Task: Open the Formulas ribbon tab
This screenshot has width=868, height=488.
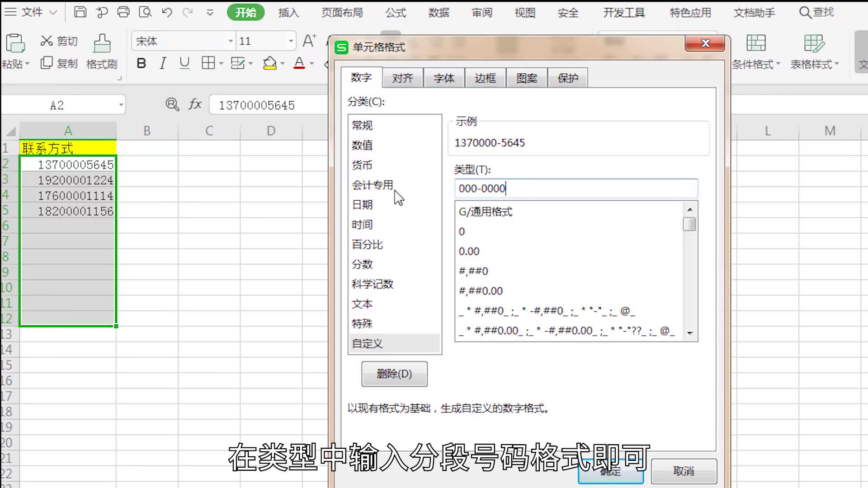Action: (x=396, y=13)
